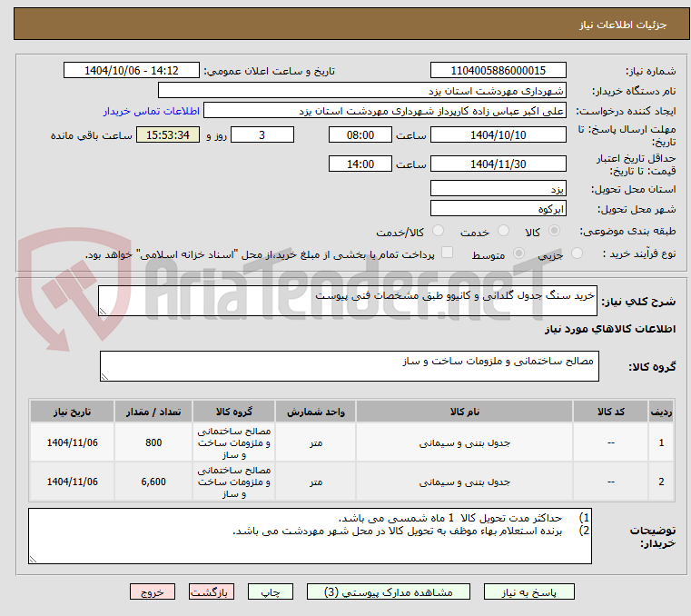Select the جزیی purchase type radio
This screenshot has width=691, height=616.
pos(577,253)
